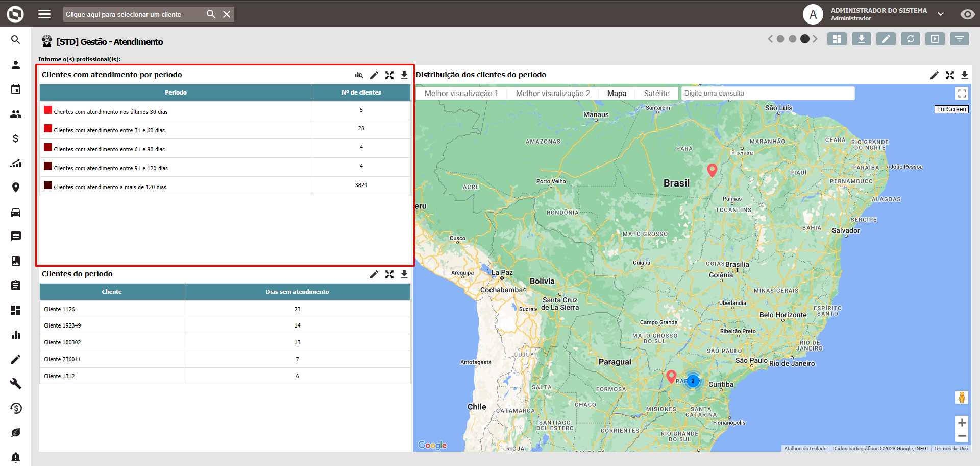980x466 pixels.
Task: Click the FullScreen button on map
Action: (x=951, y=109)
